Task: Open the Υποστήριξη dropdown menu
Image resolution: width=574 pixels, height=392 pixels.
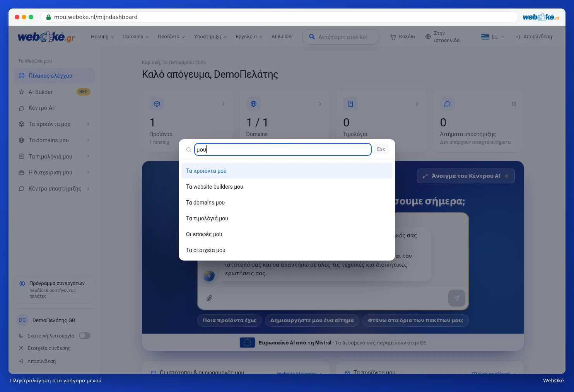Action: point(210,37)
